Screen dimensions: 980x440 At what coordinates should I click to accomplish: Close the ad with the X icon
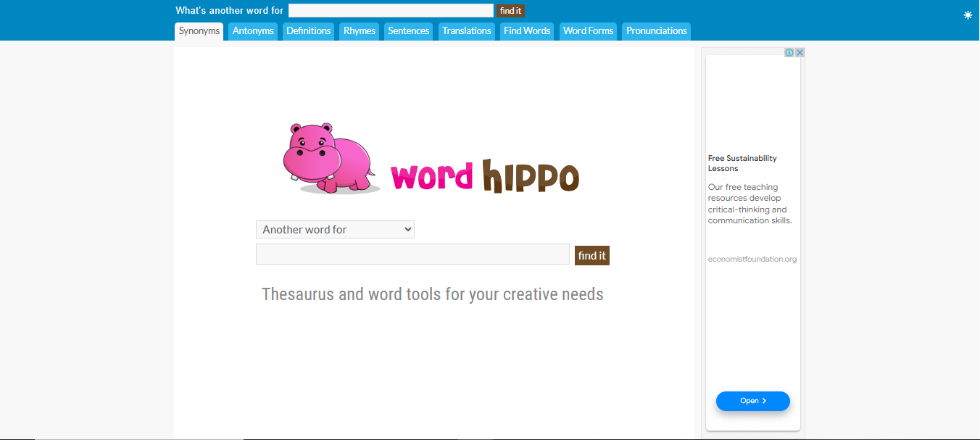pos(800,53)
